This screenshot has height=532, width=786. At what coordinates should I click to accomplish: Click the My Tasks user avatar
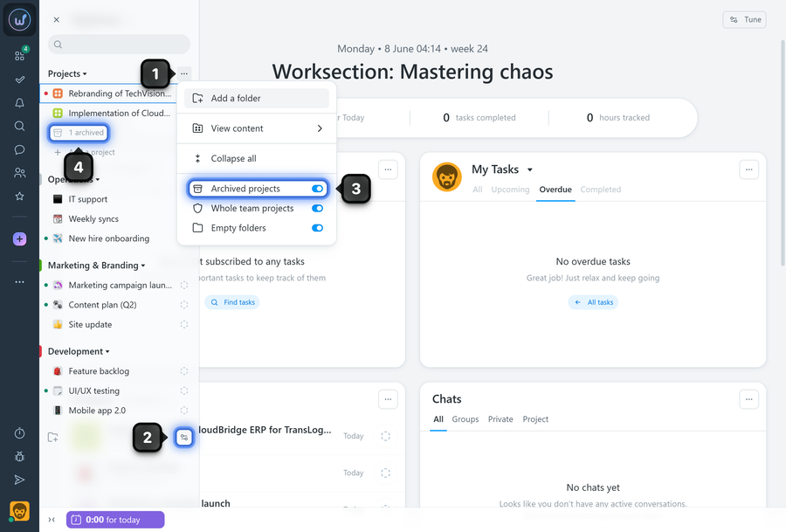click(446, 177)
